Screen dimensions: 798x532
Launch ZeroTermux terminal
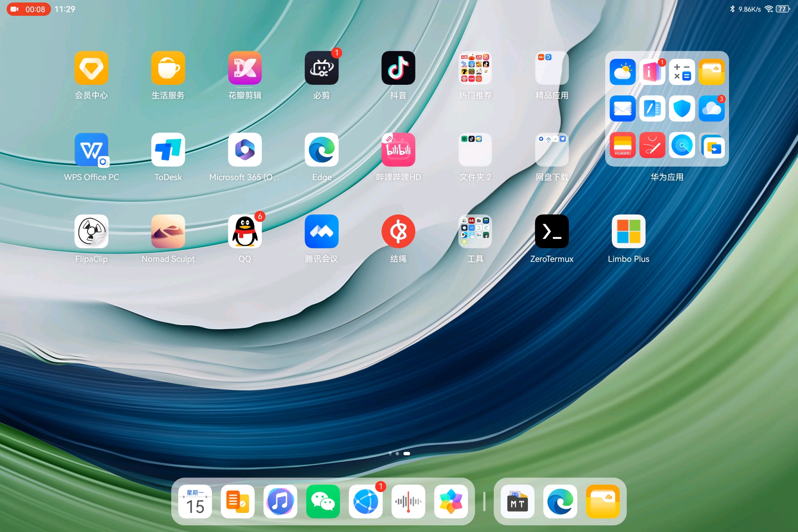552,232
